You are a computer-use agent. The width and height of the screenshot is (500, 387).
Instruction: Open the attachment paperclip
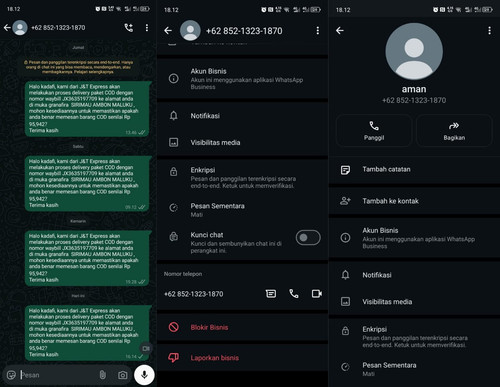(x=103, y=375)
